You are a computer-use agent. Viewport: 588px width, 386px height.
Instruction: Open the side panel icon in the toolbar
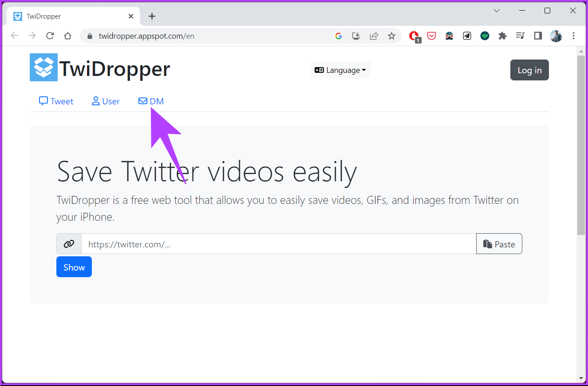(x=538, y=36)
